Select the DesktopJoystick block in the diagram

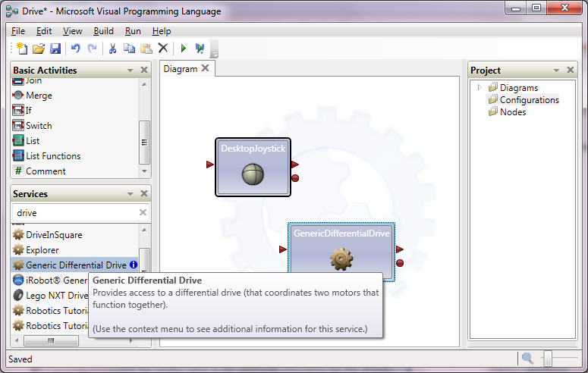[x=253, y=168]
